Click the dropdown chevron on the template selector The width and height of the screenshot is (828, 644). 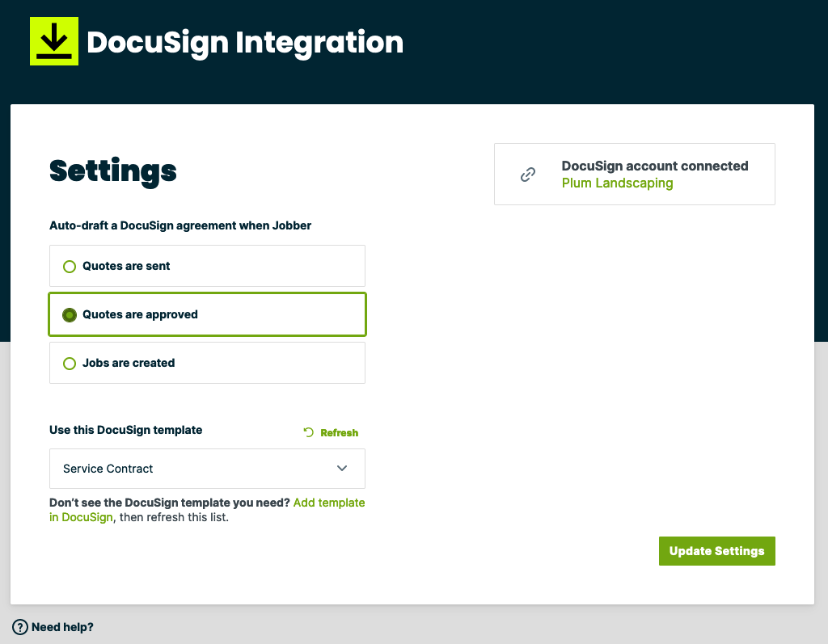342,469
